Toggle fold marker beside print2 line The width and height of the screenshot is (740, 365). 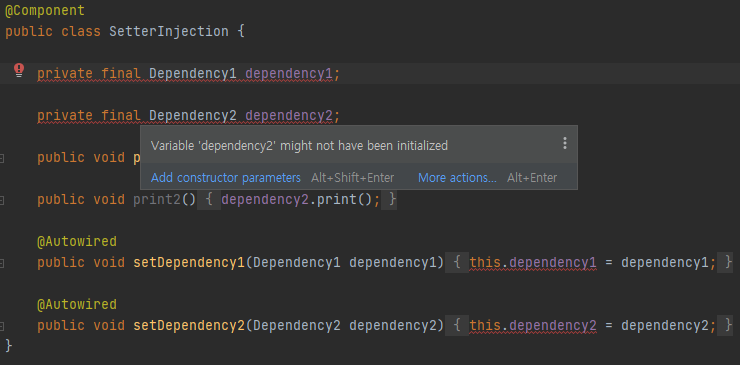[2, 201]
